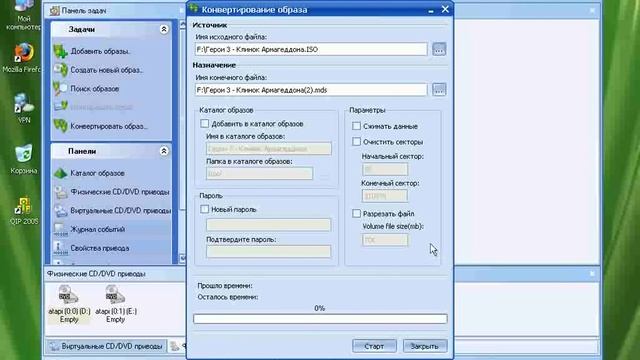640x360 pixels.
Task: Click the image catalog name field
Action: pyautogui.click(x=269, y=149)
